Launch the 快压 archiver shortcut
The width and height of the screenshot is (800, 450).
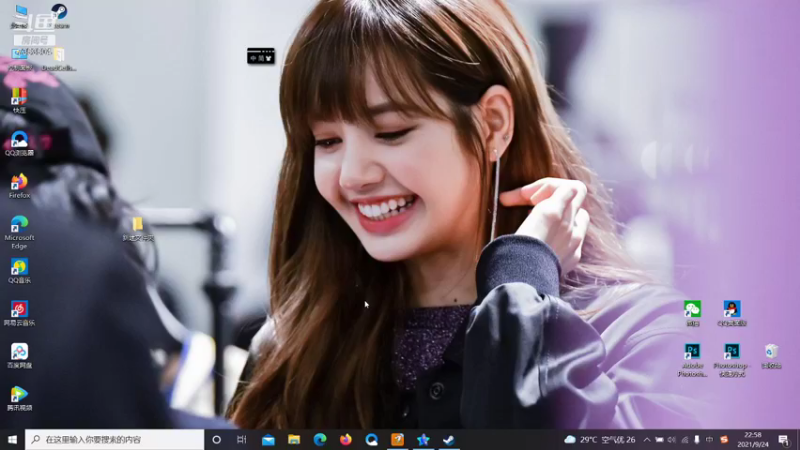pyautogui.click(x=19, y=100)
